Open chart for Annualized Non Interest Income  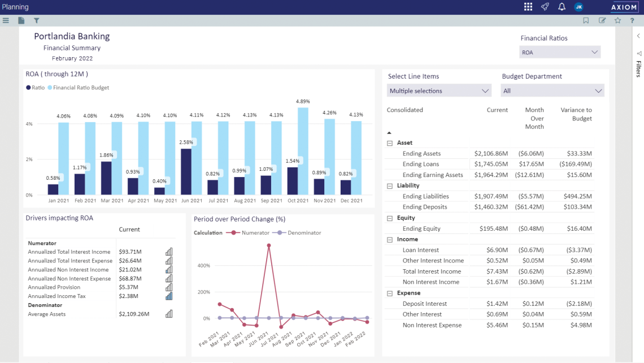(169, 270)
